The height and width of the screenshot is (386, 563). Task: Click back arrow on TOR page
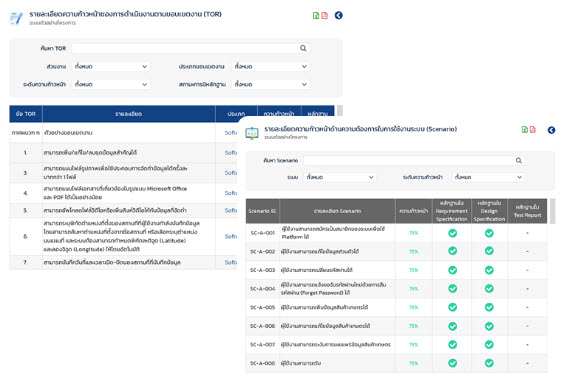click(x=338, y=15)
